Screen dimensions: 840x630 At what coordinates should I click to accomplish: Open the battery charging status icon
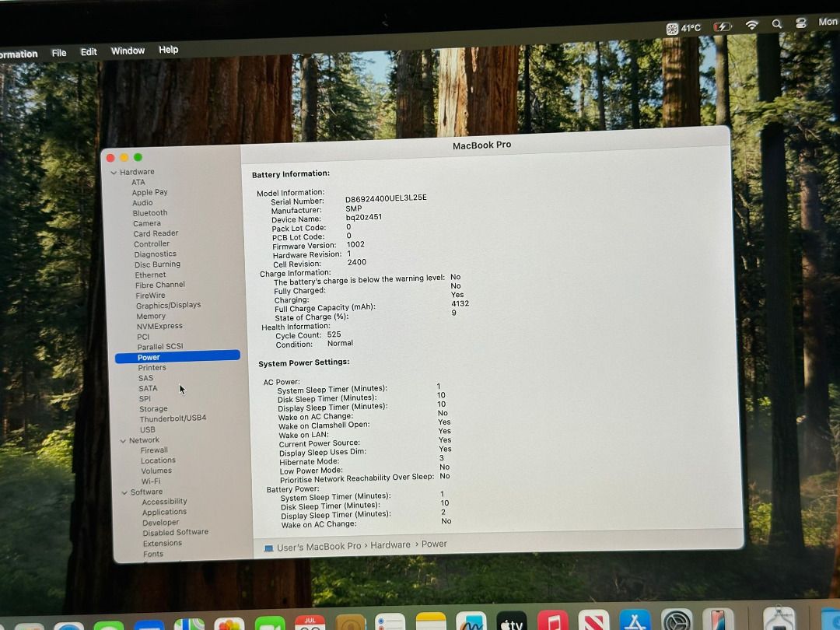722,26
